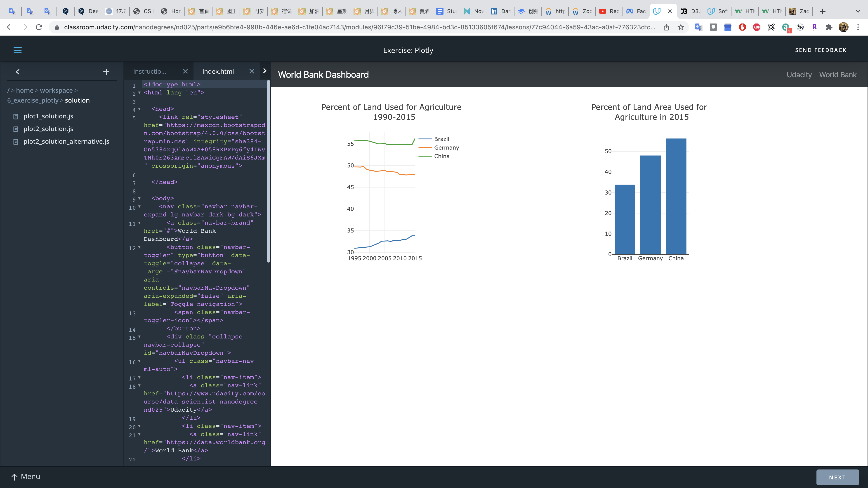Click the China bar in bar chart

[x=676, y=196]
